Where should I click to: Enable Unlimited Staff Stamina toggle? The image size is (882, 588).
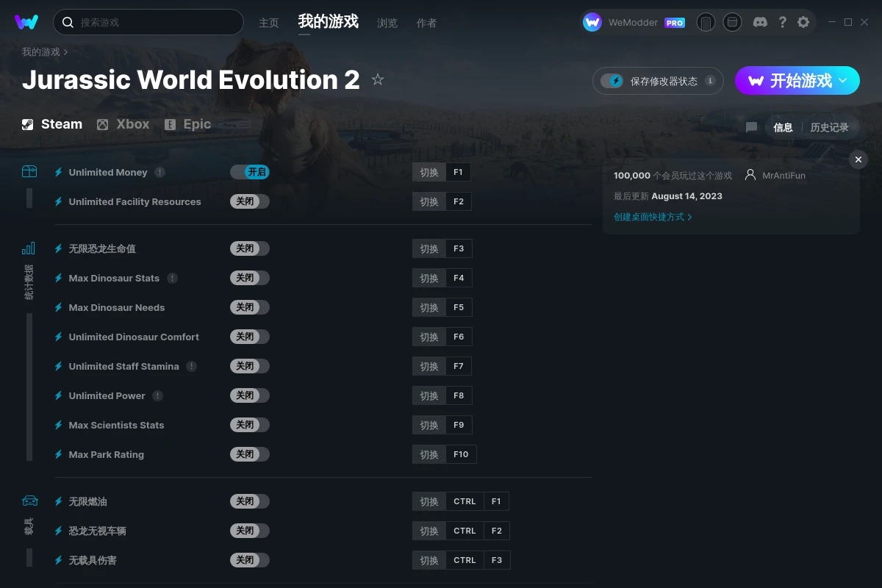250,366
